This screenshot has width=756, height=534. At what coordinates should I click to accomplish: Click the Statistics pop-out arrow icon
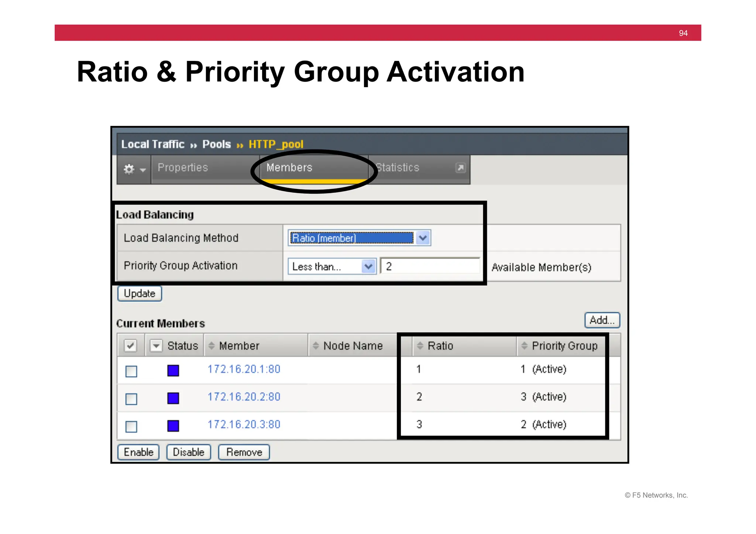tap(460, 168)
